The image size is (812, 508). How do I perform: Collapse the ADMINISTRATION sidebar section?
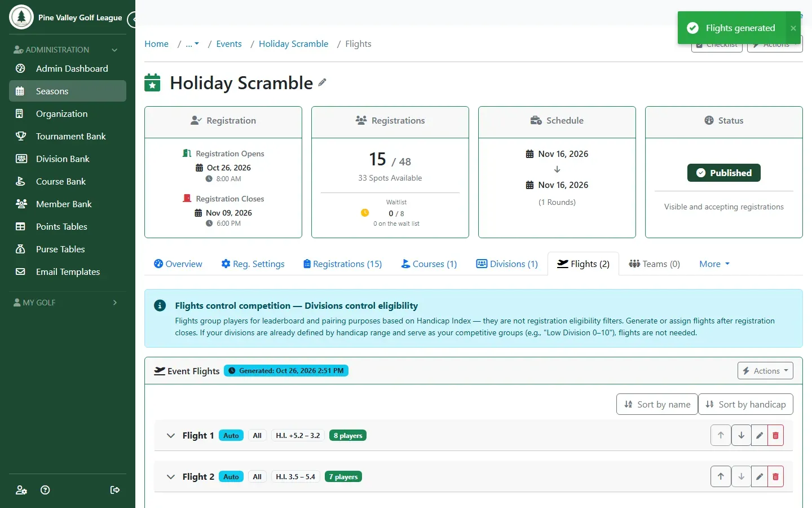68,50
